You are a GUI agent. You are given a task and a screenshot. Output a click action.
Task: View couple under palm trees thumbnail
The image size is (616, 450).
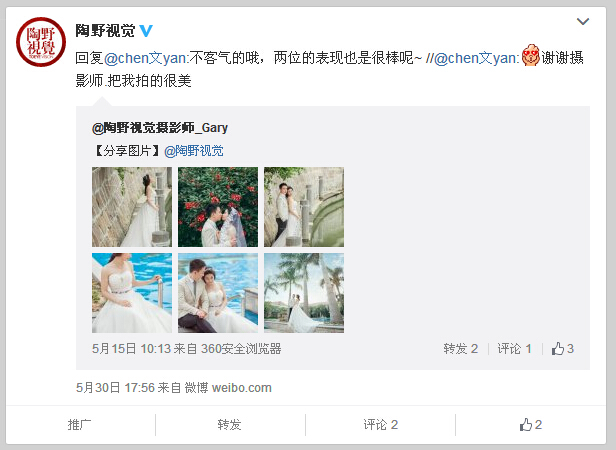(304, 293)
